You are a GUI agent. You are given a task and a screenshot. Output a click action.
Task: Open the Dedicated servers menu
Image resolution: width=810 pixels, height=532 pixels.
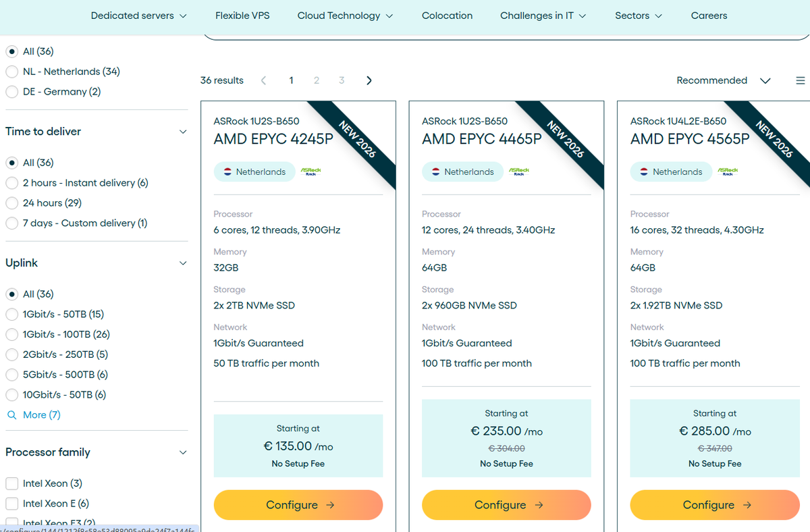(139, 16)
